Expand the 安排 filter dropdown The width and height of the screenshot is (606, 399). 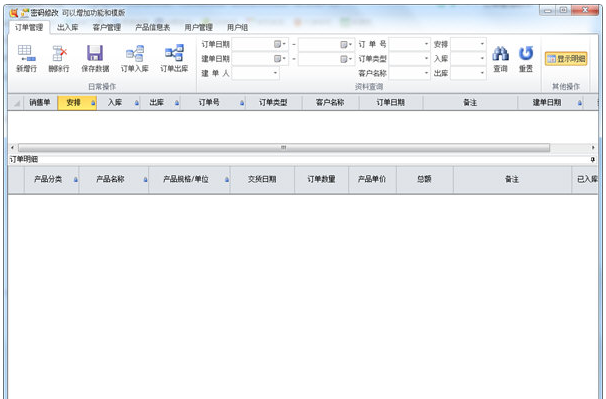(482, 44)
